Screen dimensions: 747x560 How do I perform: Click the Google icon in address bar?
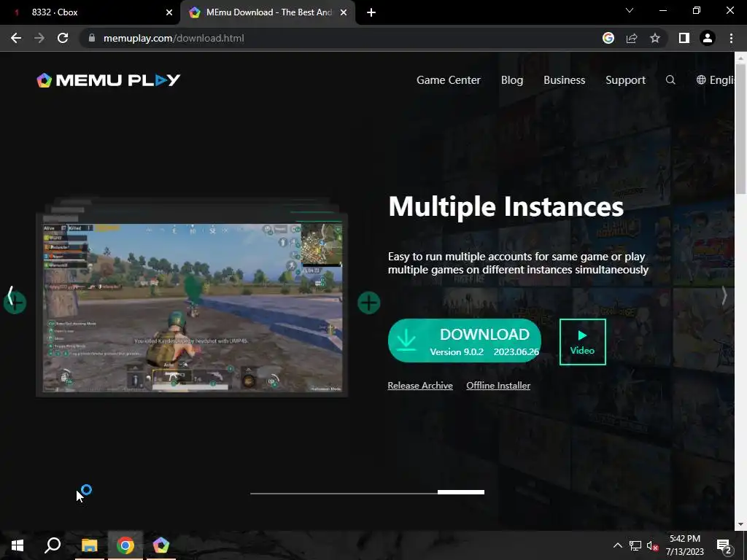(x=608, y=38)
